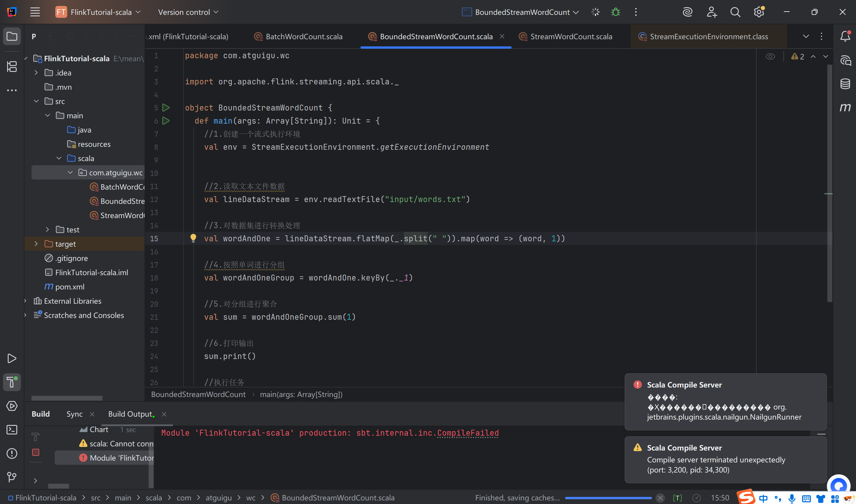856x504 pixels.
Task: Click the intention lightbulb on line 15
Action: 193,238
